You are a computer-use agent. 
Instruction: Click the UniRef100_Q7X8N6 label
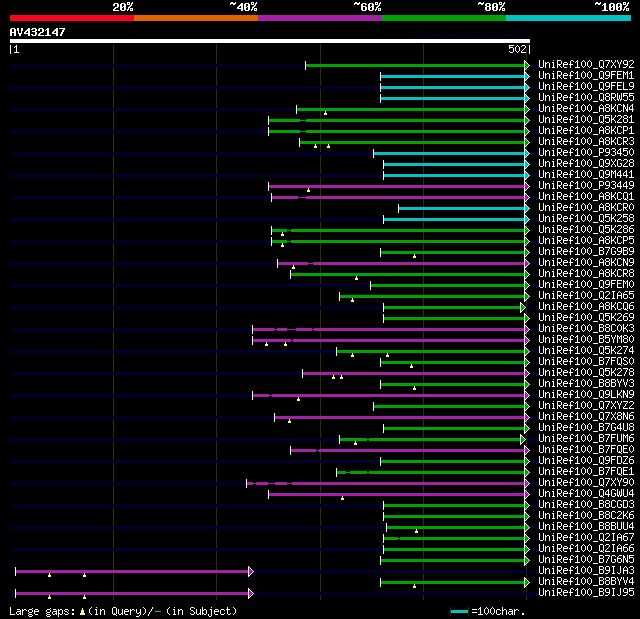pyautogui.click(x=586, y=417)
